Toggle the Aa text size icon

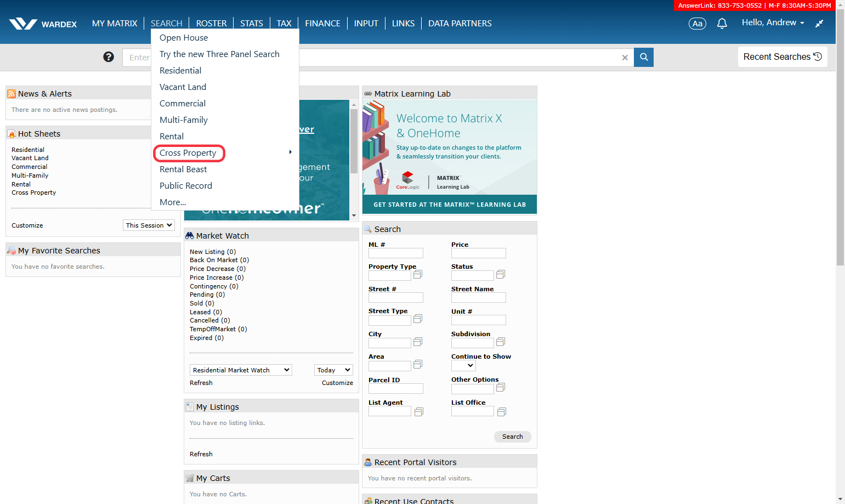pyautogui.click(x=697, y=24)
